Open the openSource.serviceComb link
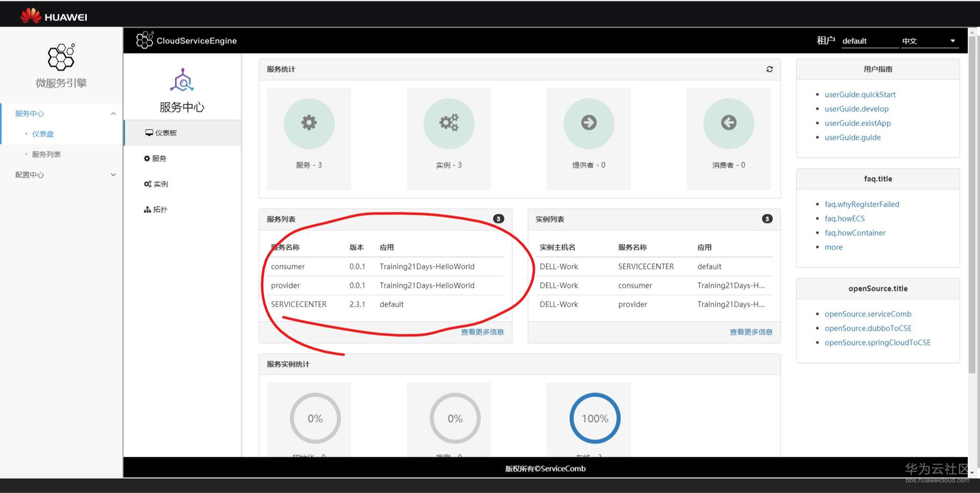Image resolution: width=980 pixels, height=493 pixels. click(x=868, y=314)
